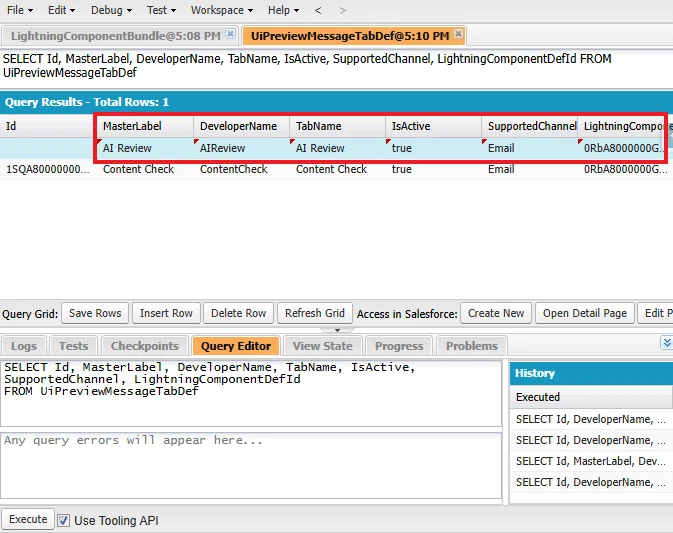Open the Debug menu

[111, 10]
